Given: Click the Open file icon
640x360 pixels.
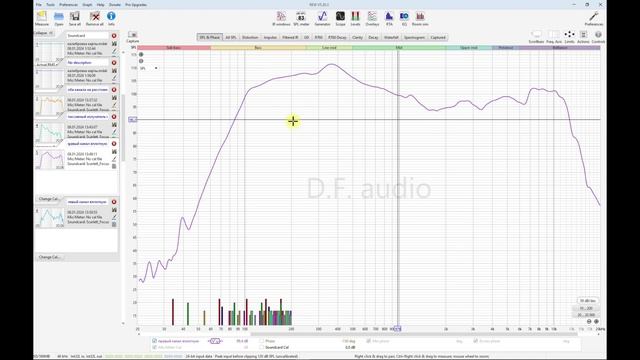Looking at the screenshot, I should [x=59, y=17].
